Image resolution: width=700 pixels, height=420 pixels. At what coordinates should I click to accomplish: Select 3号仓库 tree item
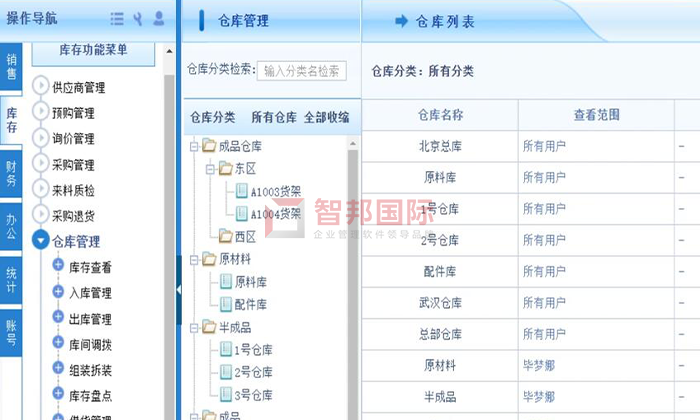coord(254,395)
